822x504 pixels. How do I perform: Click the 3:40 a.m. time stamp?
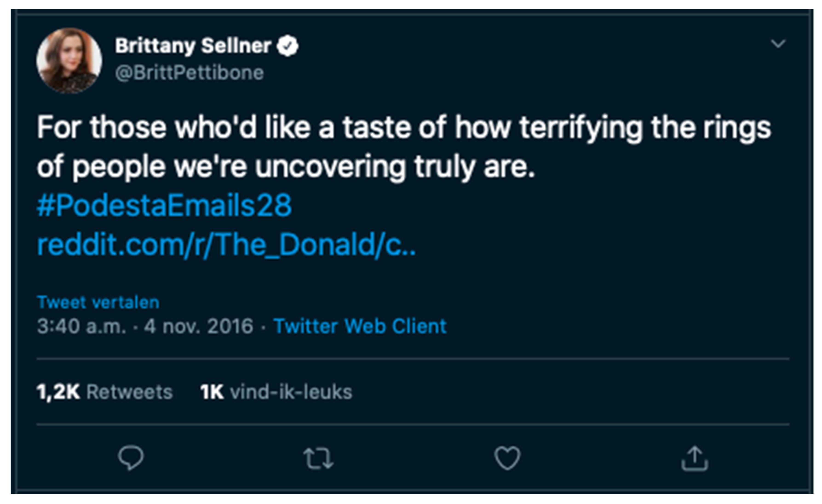point(82,326)
